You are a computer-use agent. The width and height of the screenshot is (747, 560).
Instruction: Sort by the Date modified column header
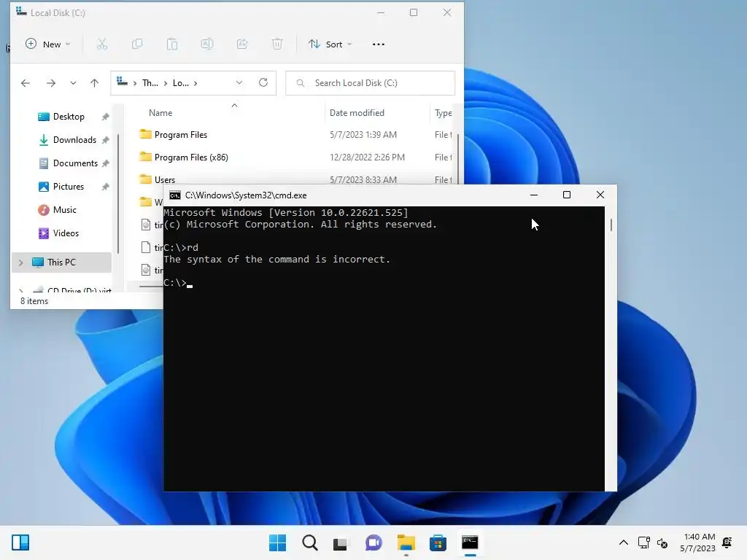tap(357, 113)
